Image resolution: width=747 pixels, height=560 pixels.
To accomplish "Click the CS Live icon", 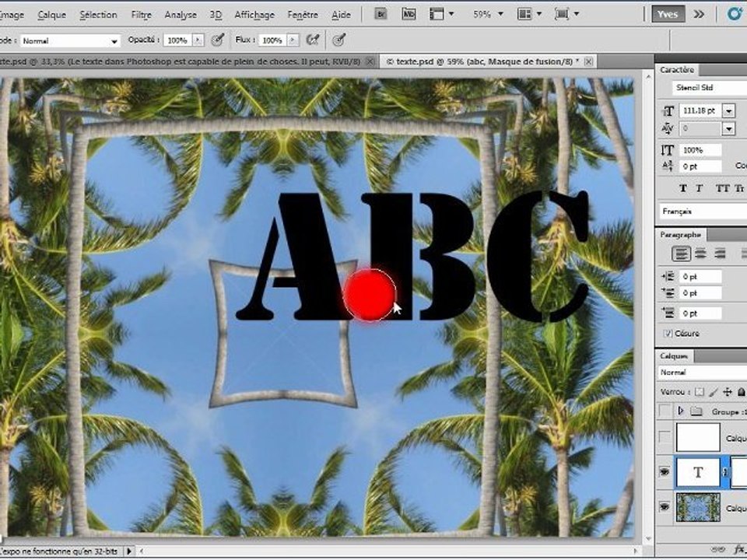I will [x=735, y=14].
